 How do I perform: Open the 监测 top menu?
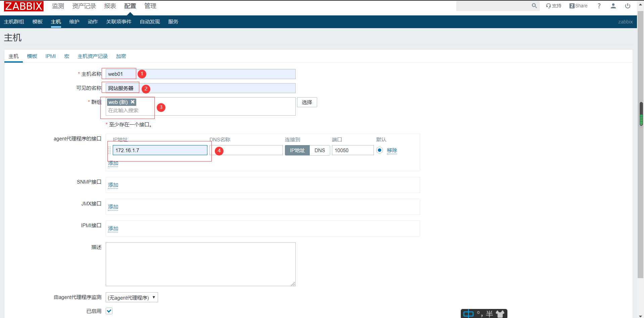point(58,6)
